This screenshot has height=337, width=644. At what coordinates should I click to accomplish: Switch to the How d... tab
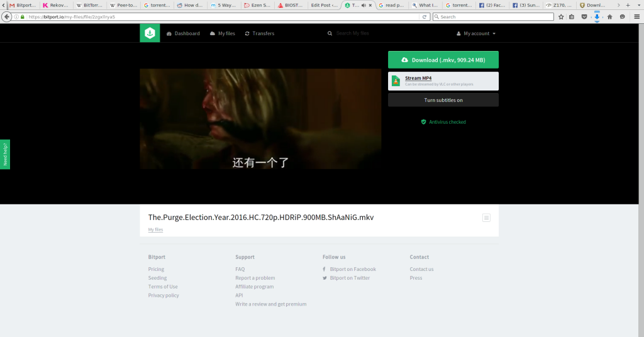point(190,5)
